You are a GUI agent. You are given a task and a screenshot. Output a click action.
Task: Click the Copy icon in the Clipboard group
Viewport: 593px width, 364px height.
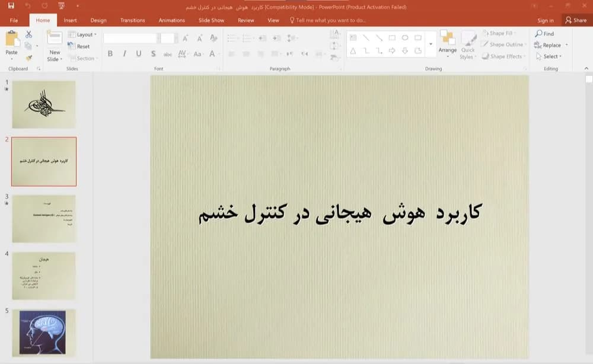click(28, 46)
